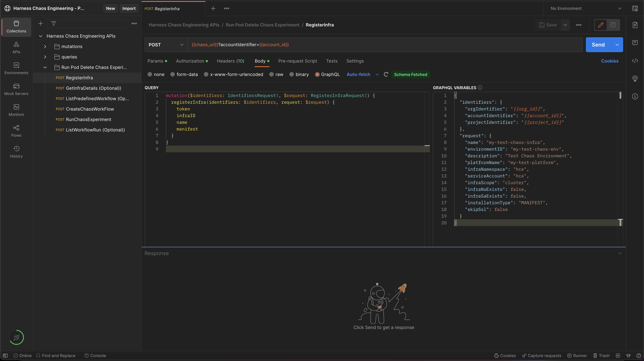Open the request Info icon in right sidebar

(x=635, y=96)
